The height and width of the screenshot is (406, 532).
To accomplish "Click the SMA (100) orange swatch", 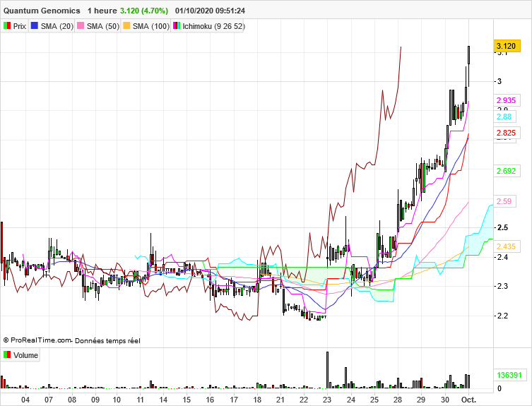I will (x=126, y=26).
